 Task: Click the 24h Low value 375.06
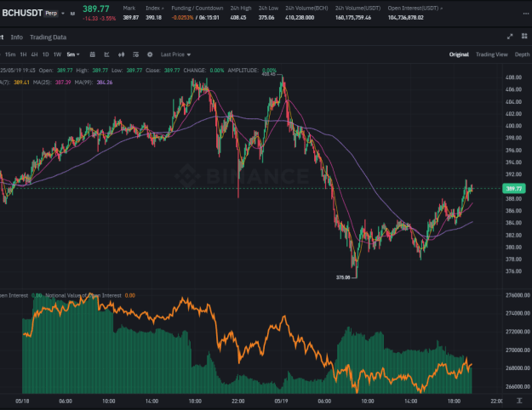[266, 18]
